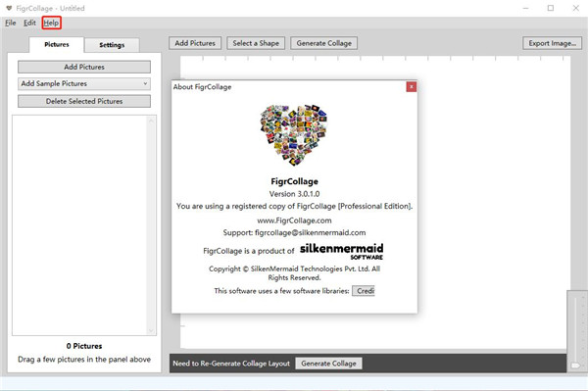The width and height of the screenshot is (588, 391).
Task: Close the About FigrCollage dialog
Action: tap(412, 86)
